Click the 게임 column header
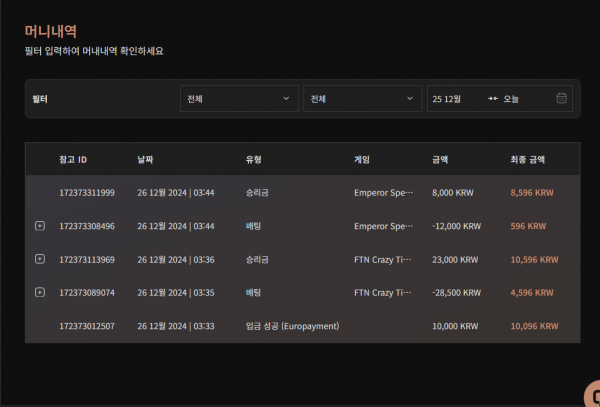The width and height of the screenshot is (600, 407). 362,159
